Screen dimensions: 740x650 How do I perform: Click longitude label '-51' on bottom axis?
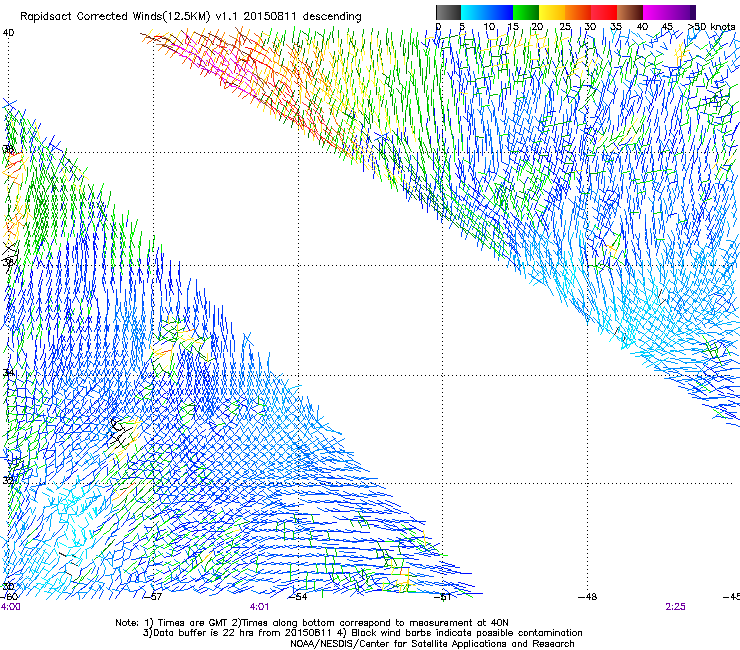(x=443, y=597)
